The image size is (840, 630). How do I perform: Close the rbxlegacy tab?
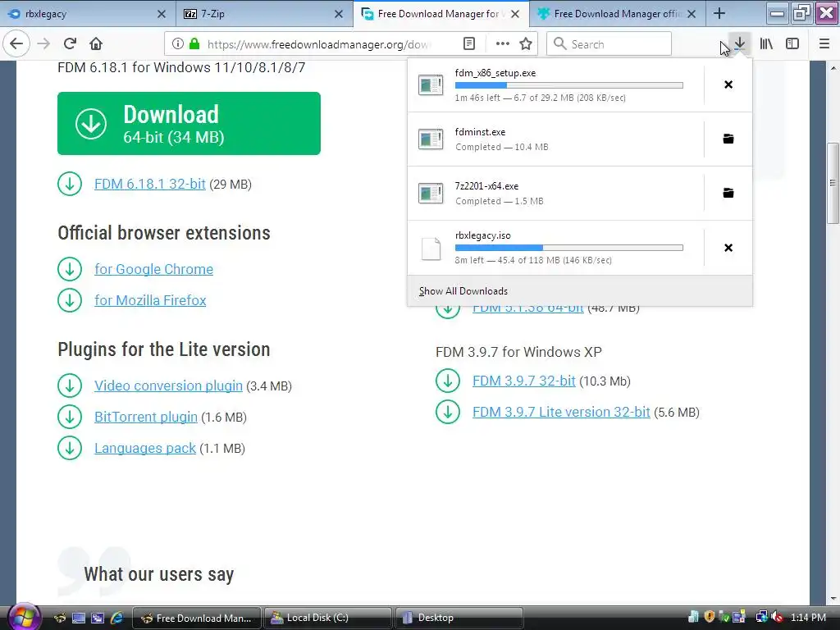(162, 14)
